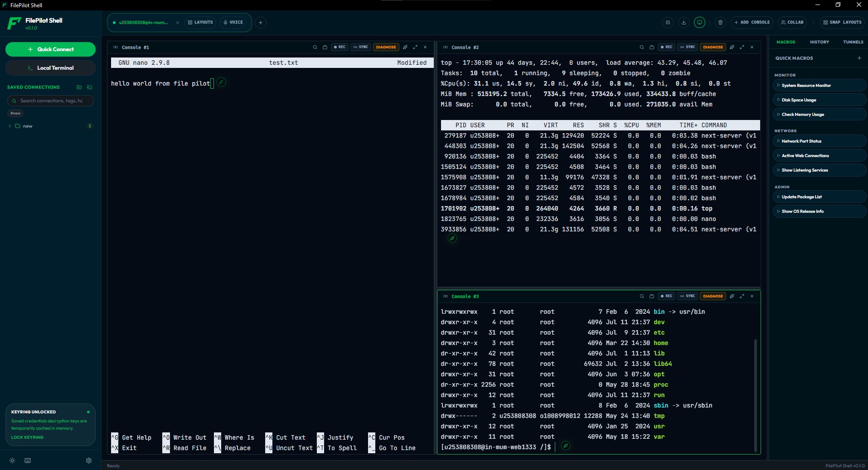Viewport: 868px width, 470px height.
Task: Open the search icon in Console #2 header
Action: click(642, 47)
